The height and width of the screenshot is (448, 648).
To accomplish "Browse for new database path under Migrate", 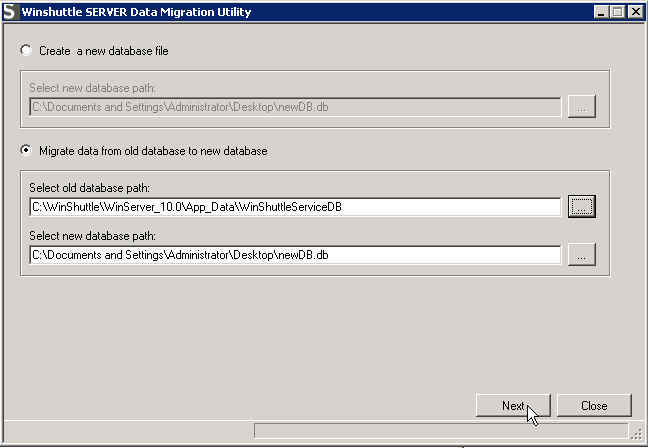I will pos(581,254).
